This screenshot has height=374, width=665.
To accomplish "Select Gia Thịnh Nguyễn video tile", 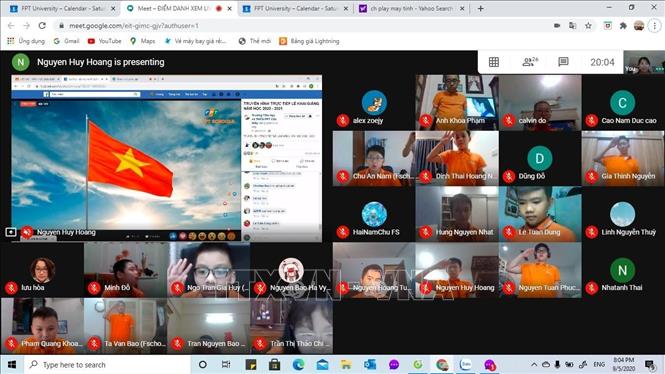I will point(623,158).
